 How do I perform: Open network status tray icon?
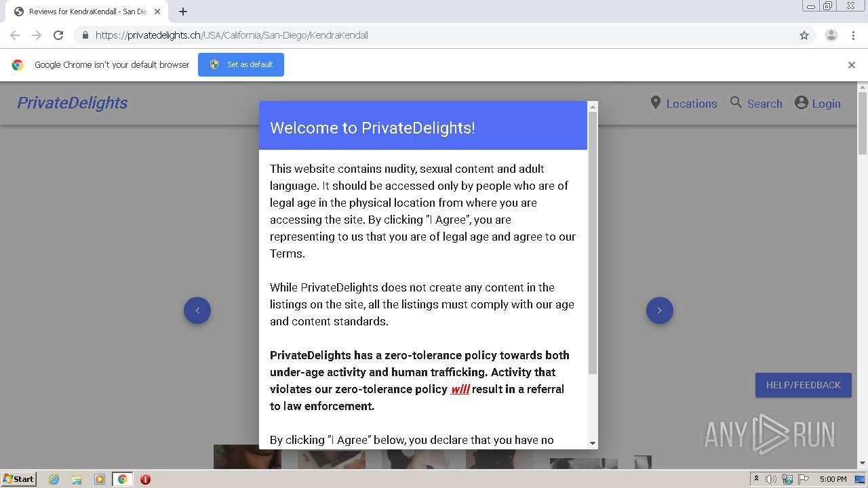pos(787,479)
